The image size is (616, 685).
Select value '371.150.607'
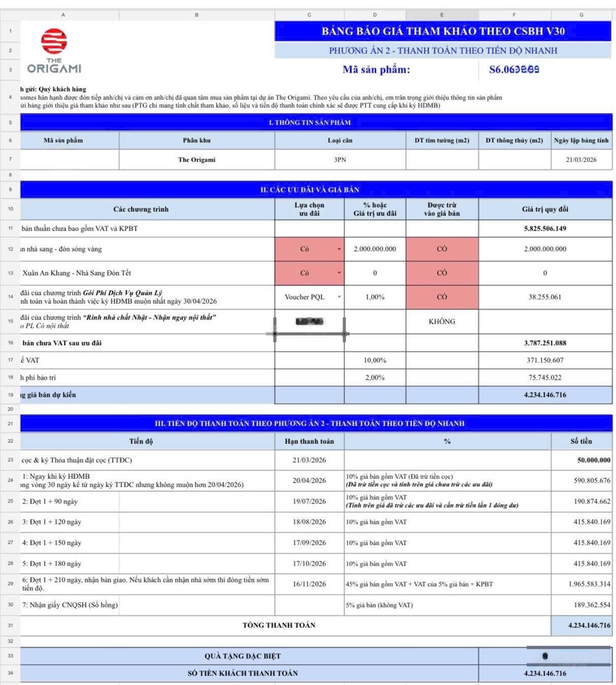[545, 360]
